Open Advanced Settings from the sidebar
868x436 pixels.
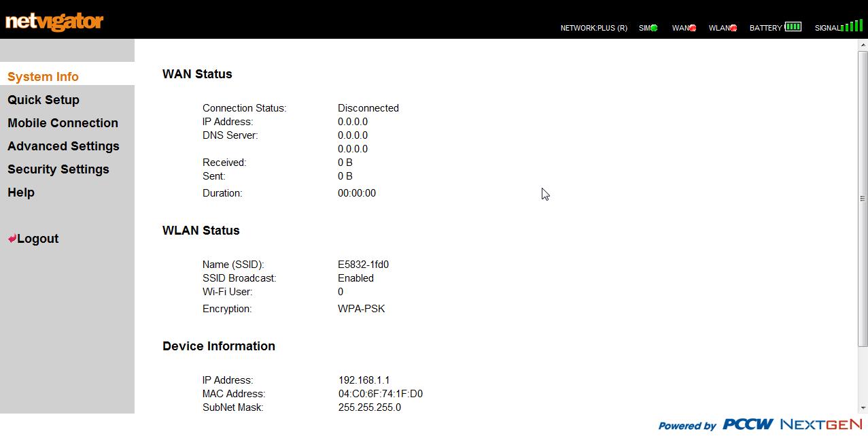63,146
